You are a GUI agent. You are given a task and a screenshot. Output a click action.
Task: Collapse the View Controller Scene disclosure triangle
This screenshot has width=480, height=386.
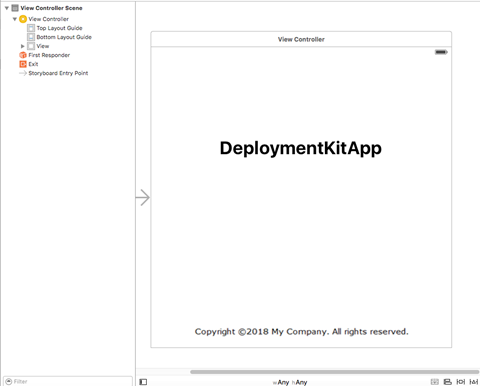(x=7, y=8)
